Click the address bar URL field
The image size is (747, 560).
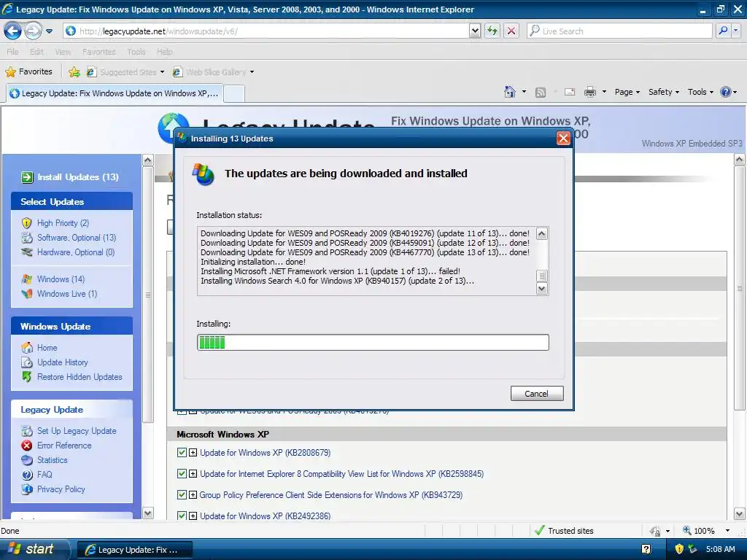267,31
